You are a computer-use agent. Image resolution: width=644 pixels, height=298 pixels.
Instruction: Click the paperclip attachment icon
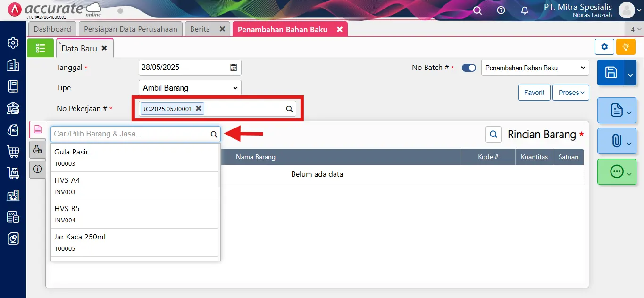pos(616,141)
